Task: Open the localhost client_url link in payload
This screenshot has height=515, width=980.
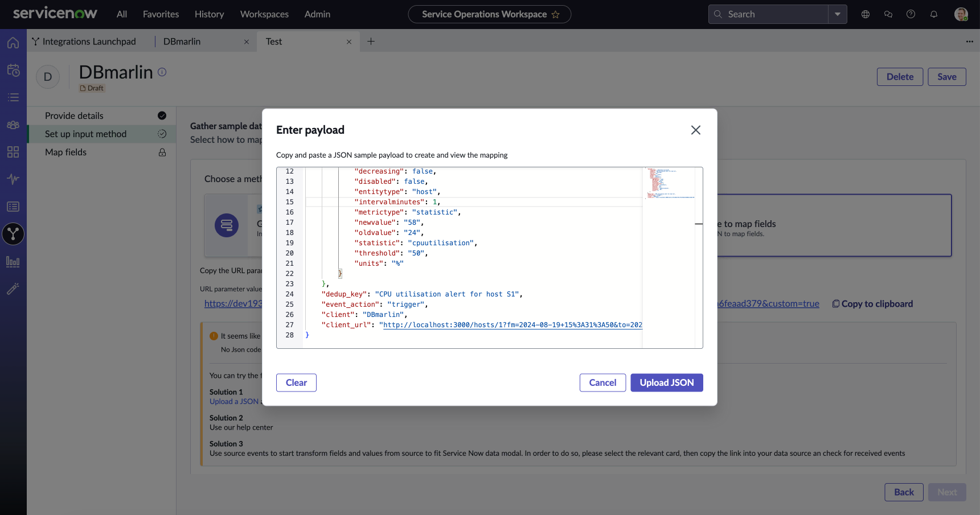Action: [512, 325]
